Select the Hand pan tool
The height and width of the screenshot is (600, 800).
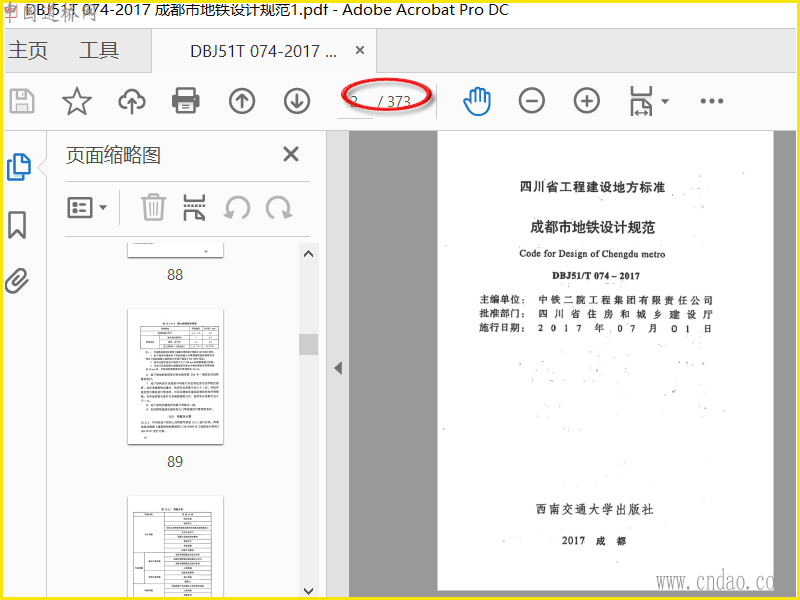(x=477, y=101)
